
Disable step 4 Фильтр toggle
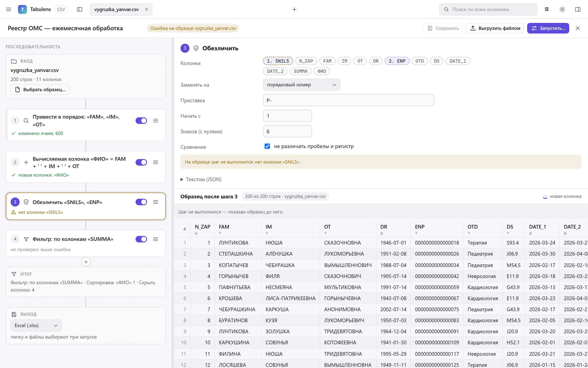tap(141, 239)
